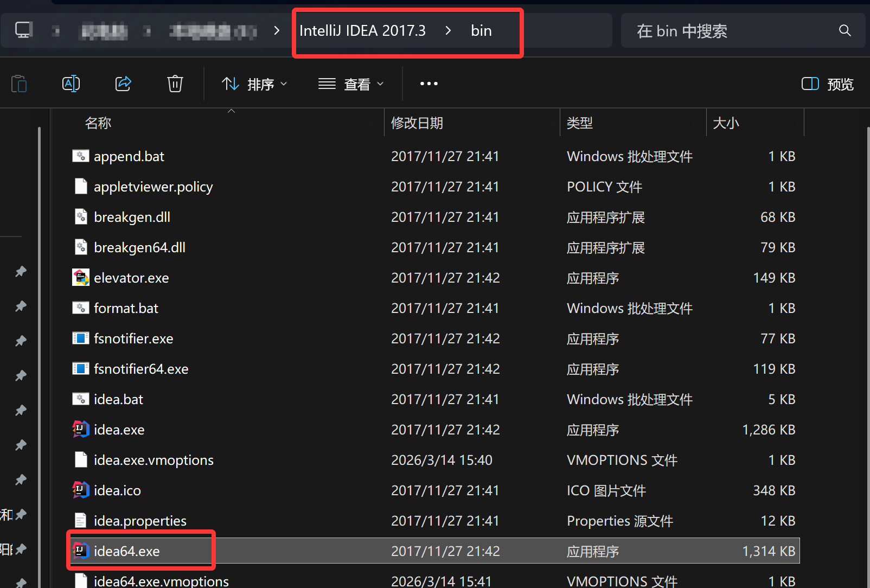Image resolution: width=870 pixels, height=588 pixels.
Task: Select the elevator.exe file name
Action: click(131, 278)
